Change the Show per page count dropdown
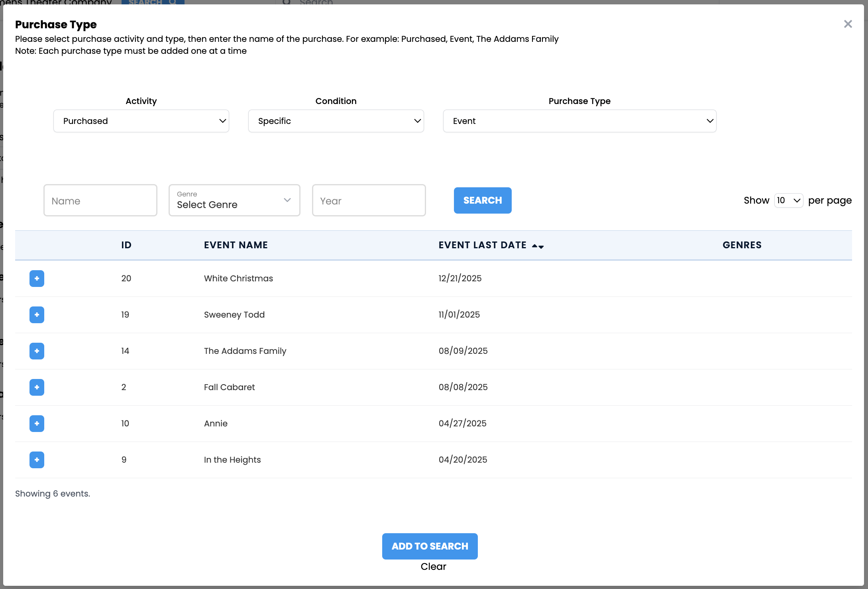This screenshot has width=868, height=589. [x=788, y=200]
